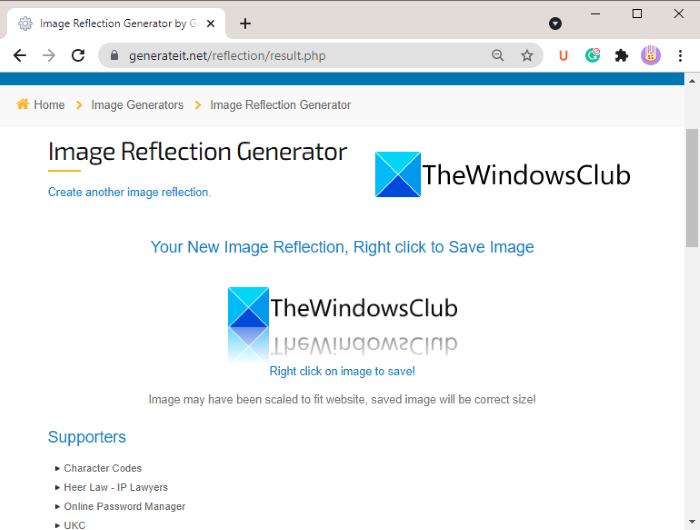Click the scaled image notice text
Screen dimensions: 700x530
click(342, 399)
